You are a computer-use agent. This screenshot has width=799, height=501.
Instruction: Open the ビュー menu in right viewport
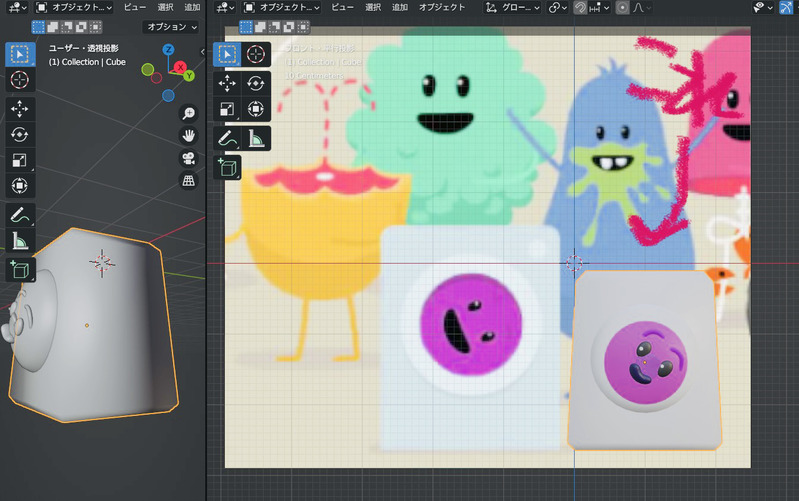click(x=342, y=7)
